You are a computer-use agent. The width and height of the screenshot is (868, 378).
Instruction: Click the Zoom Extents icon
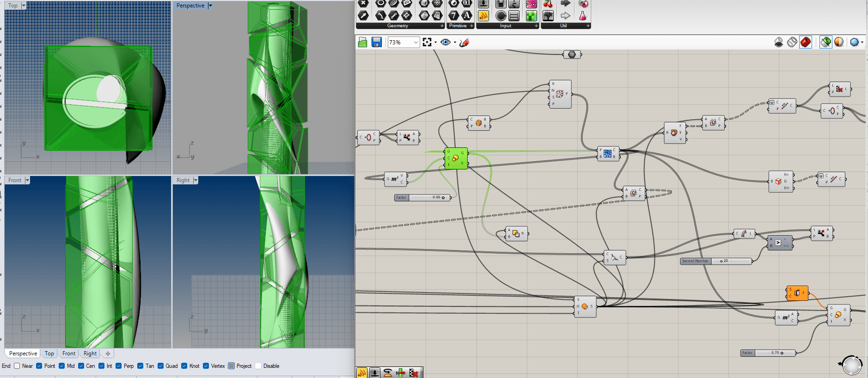pyautogui.click(x=428, y=43)
